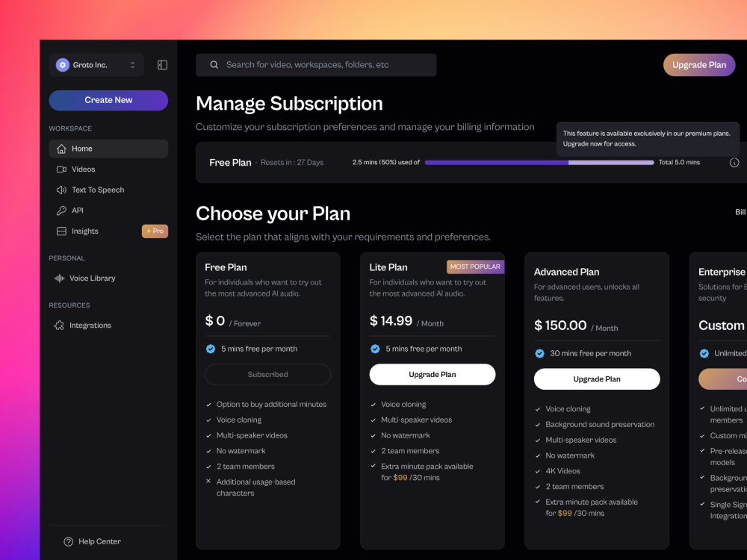
Task: Click the $ 150.00 price text
Action: (560, 326)
